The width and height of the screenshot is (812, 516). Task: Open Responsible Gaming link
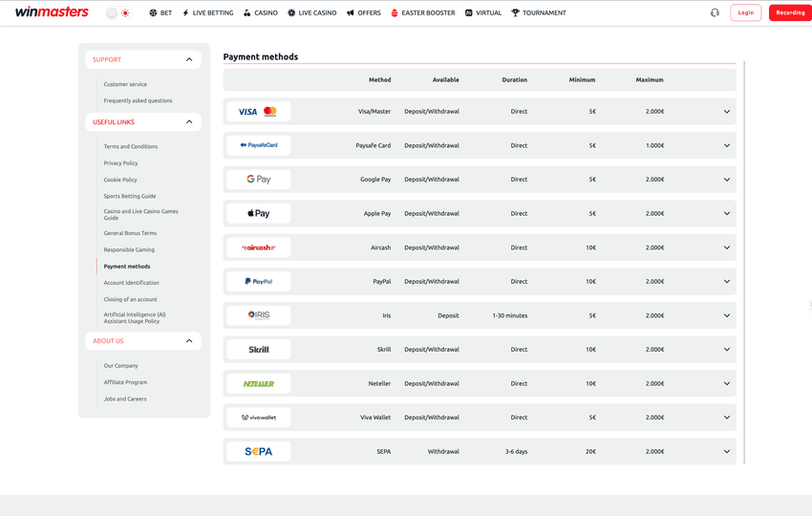tap(129, 249)
